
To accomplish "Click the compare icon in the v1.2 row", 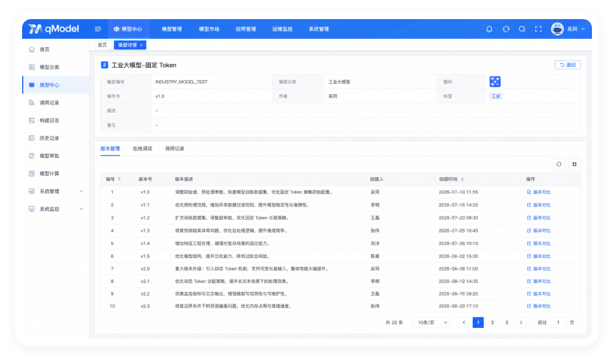I will (x=529, y=218).
